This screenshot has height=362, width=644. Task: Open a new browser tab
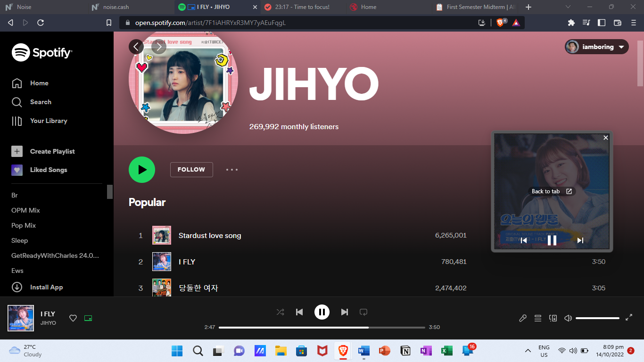[x=528, y=7]
